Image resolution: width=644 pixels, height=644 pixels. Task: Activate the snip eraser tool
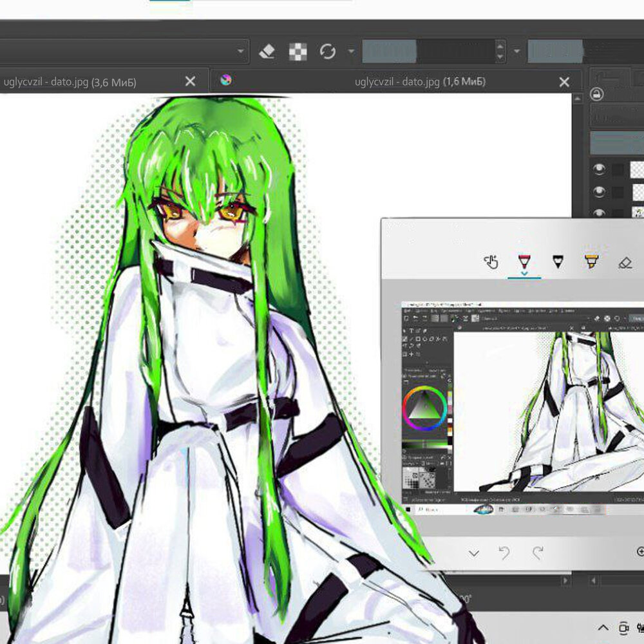click(x=625, y=262)
